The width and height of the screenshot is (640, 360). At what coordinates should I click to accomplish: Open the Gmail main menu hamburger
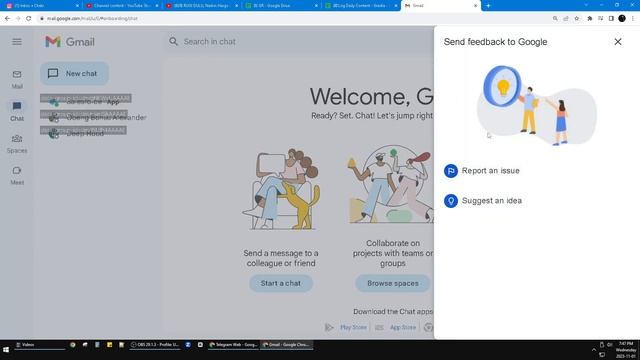coord(17,42)
